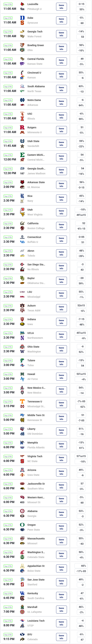Click the Sep 27th badge for Utah State
92x644 pixels.
pyautogui.click(x=8, y=142)
